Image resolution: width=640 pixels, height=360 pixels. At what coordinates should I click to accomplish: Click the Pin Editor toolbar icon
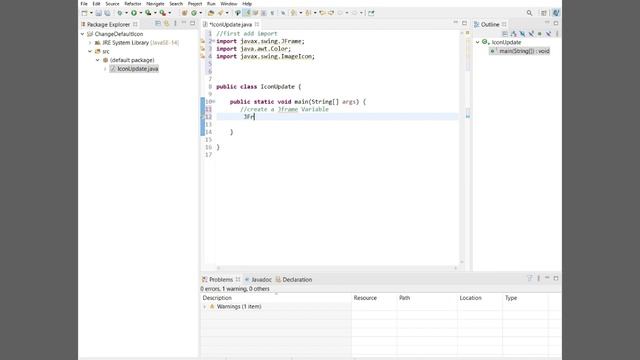click(x=371, y=13)
